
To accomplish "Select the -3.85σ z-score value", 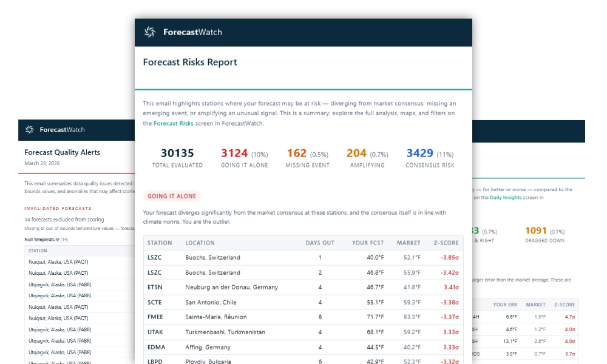I will click(449, 258).
